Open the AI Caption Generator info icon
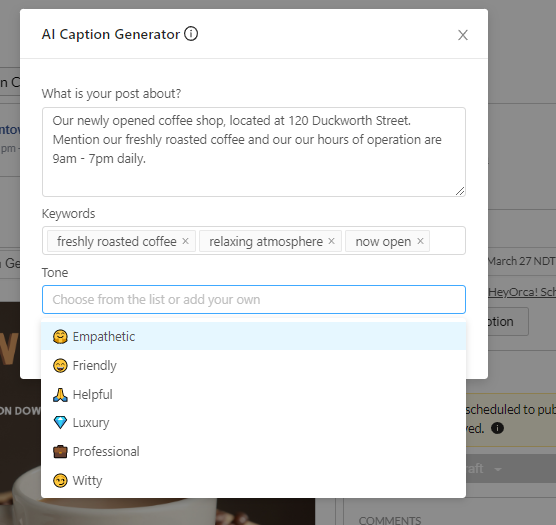Image resolution: width=556 pixels, height=525 pixels. [x=191, y=34]
